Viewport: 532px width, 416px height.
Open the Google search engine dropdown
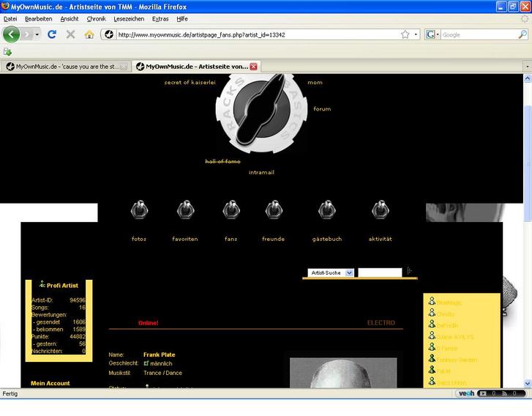tap(432, 34)
